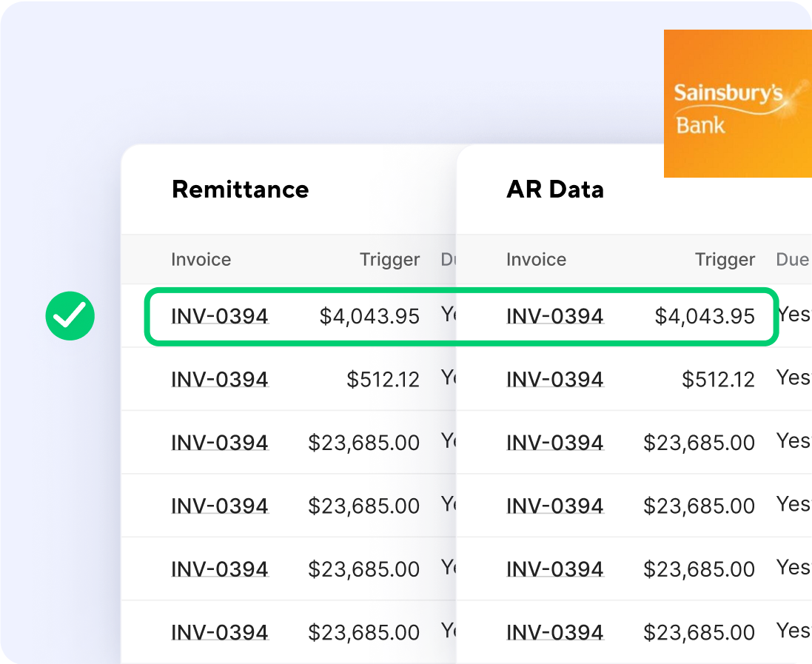Viewport: 812px width, 664px height.
Task: Select the highlighted matching invoice row
Action: click(x=459, y=315)
